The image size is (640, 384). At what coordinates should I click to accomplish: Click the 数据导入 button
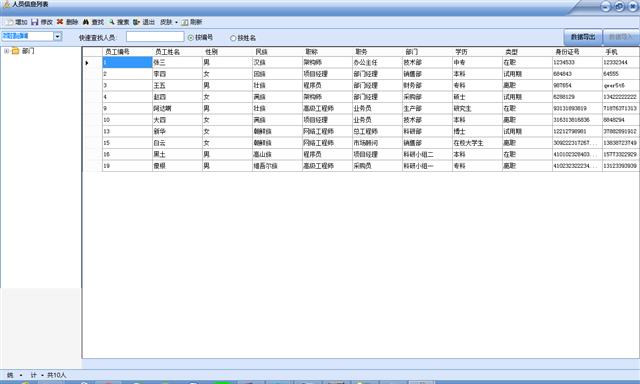(620, 37)
